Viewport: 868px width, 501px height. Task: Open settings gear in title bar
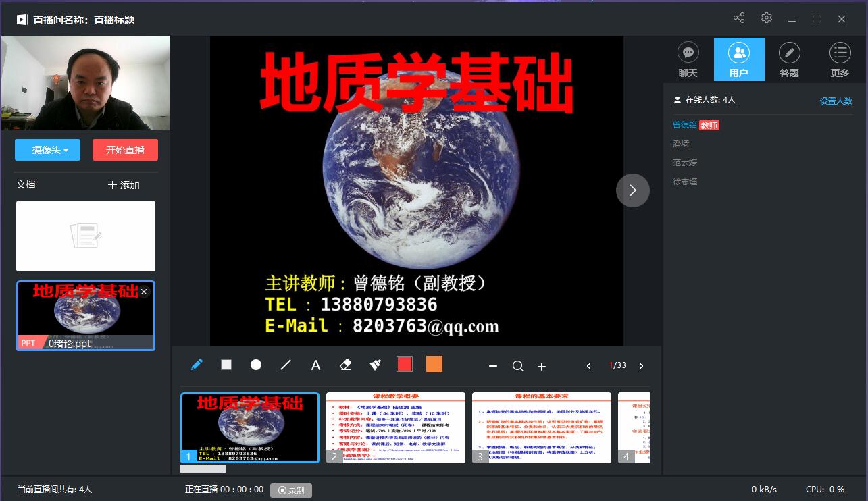[767, 18]
